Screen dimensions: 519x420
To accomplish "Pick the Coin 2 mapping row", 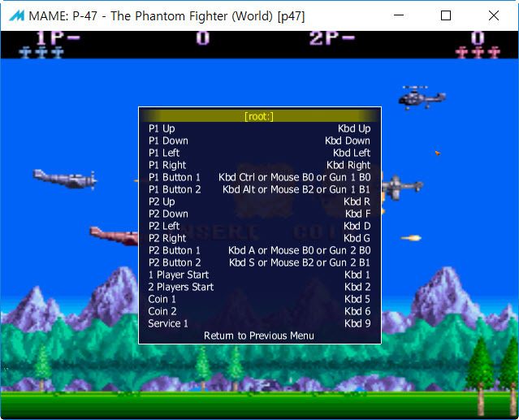I will [x=260, y=311].
